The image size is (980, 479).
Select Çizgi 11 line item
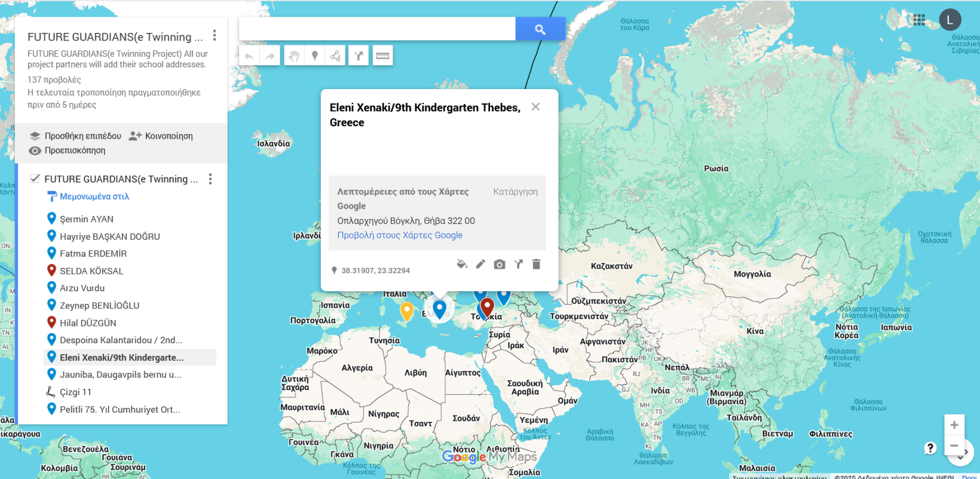[x=75, y=392]
